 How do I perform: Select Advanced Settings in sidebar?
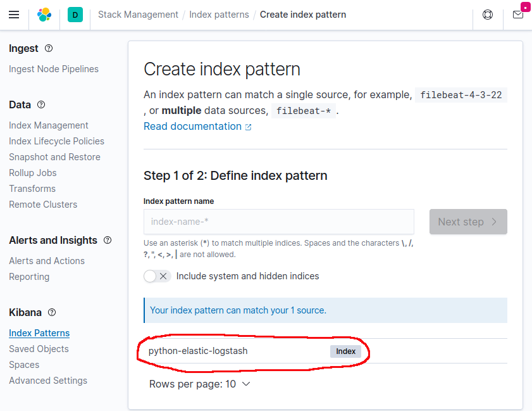[48, 381]
